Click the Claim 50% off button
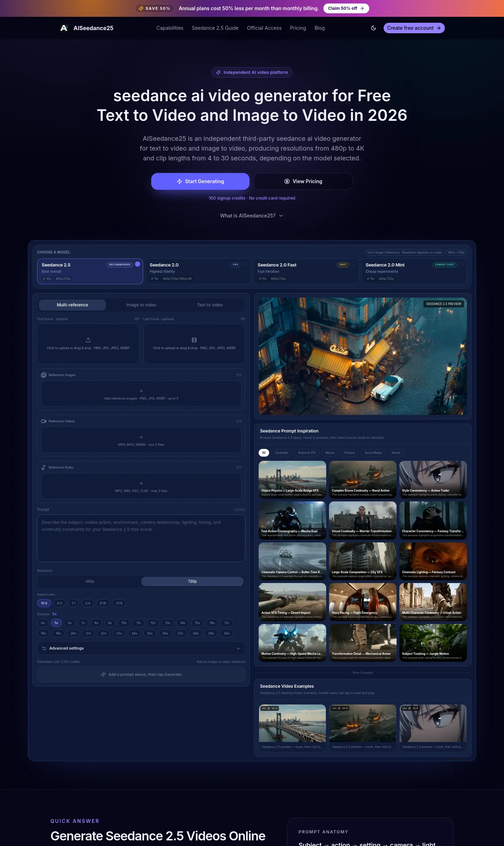This screenshot has height=846, width=504. [346, 8]
